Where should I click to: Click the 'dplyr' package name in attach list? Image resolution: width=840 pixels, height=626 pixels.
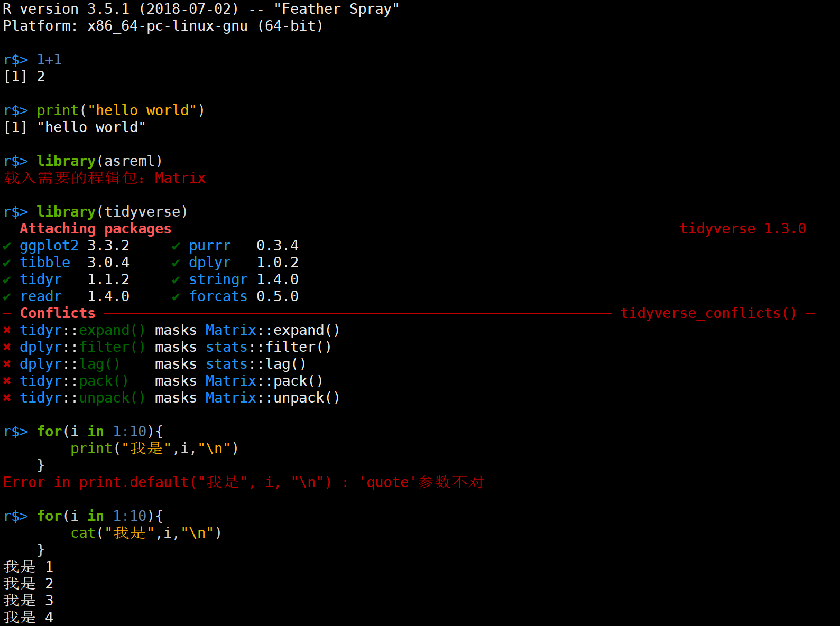[x=210, y=263]
